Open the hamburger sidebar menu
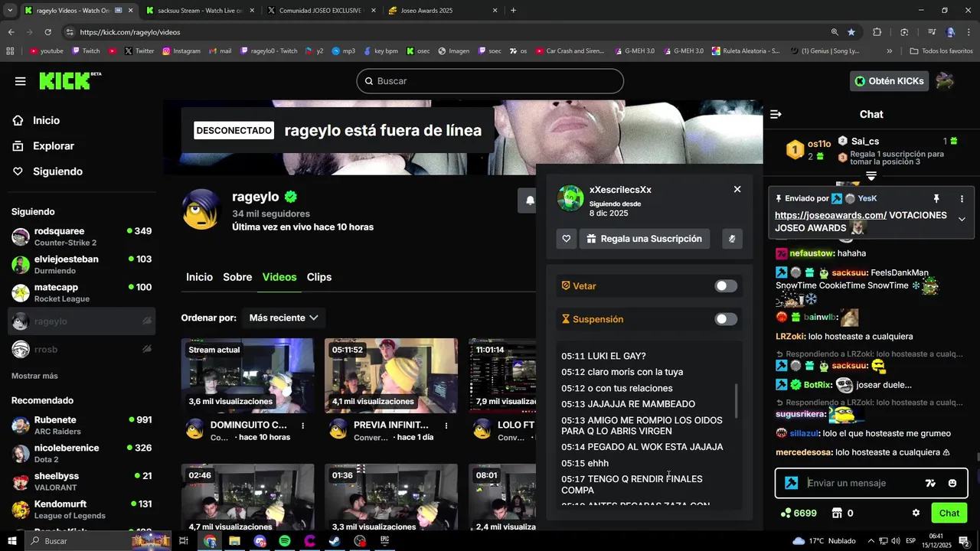The image size is (980, 551). [20, 81]
